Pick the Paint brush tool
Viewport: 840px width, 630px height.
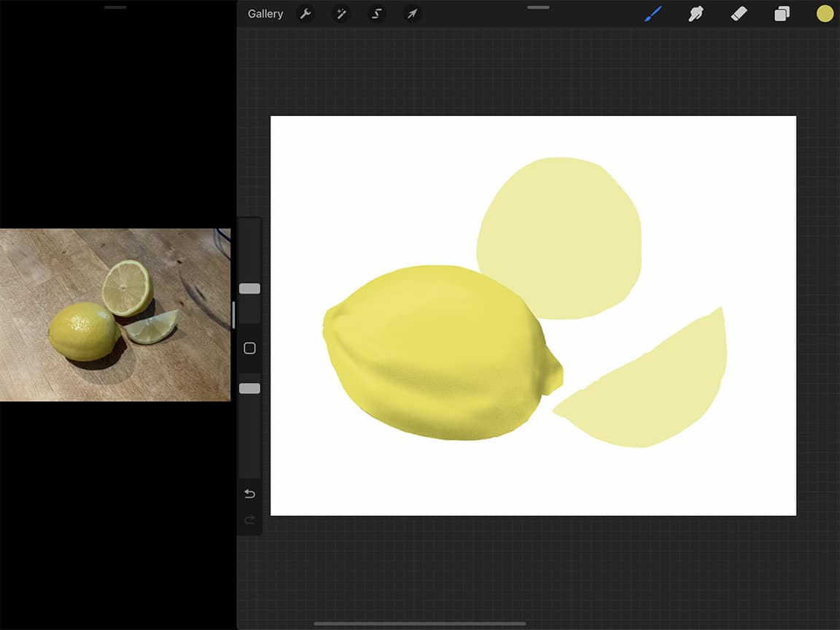(x=653, y=13)
